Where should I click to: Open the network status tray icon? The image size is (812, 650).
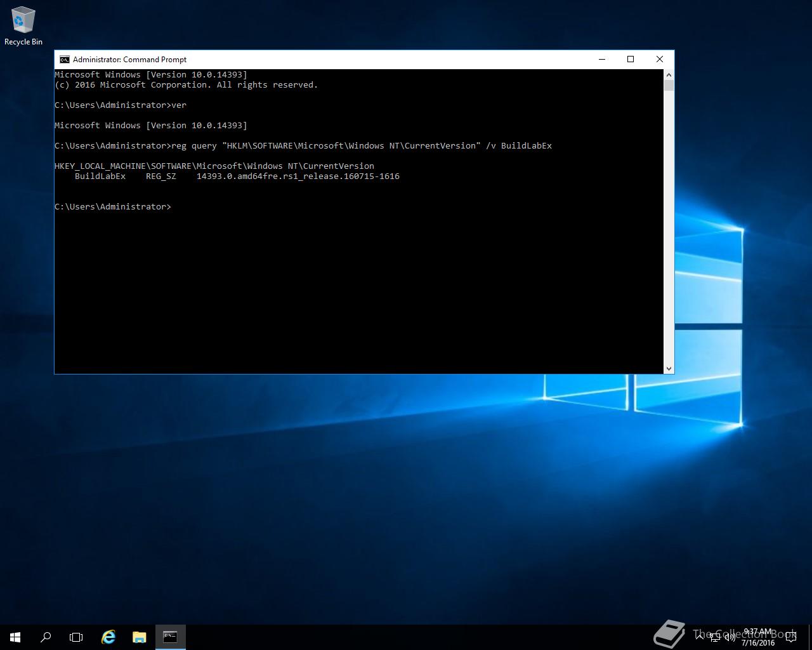(715, 637)
